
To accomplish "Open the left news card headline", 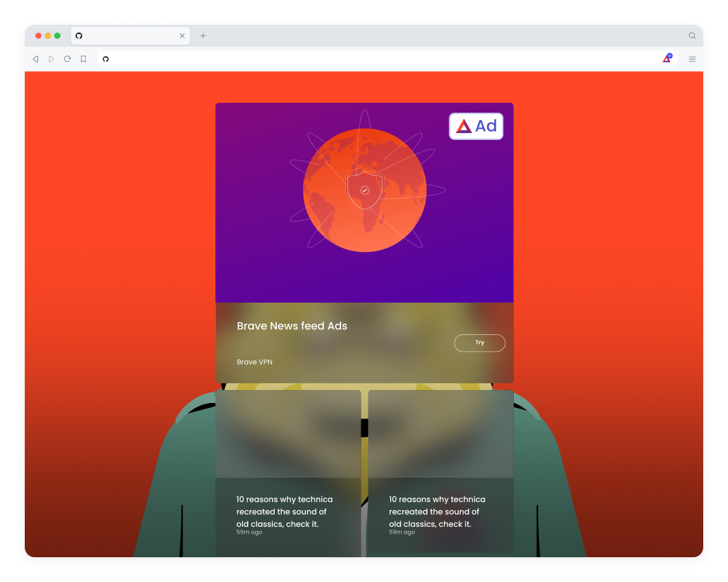I will [x=284, y=511].
